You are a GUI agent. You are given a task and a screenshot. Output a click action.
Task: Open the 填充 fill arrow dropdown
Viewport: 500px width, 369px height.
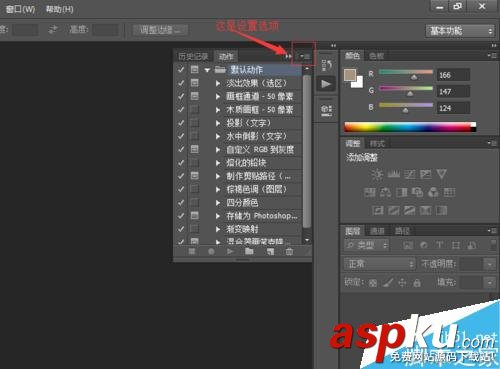pyautogui.click(x=490, y=283)
